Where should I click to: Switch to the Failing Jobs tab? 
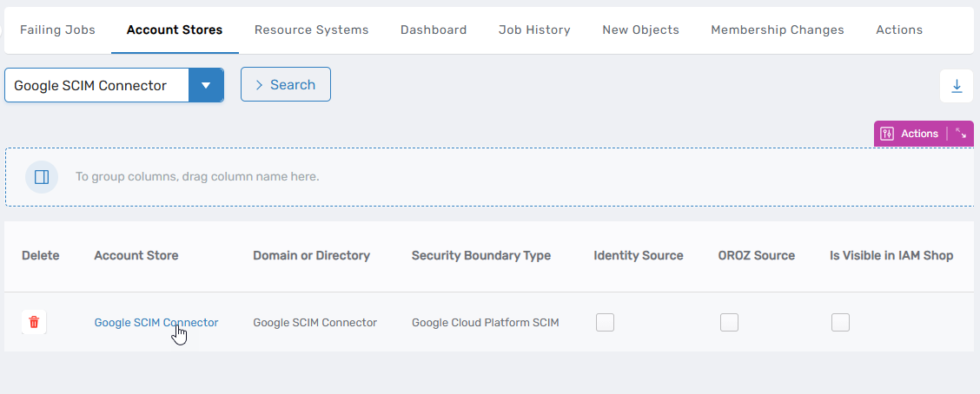57,30
